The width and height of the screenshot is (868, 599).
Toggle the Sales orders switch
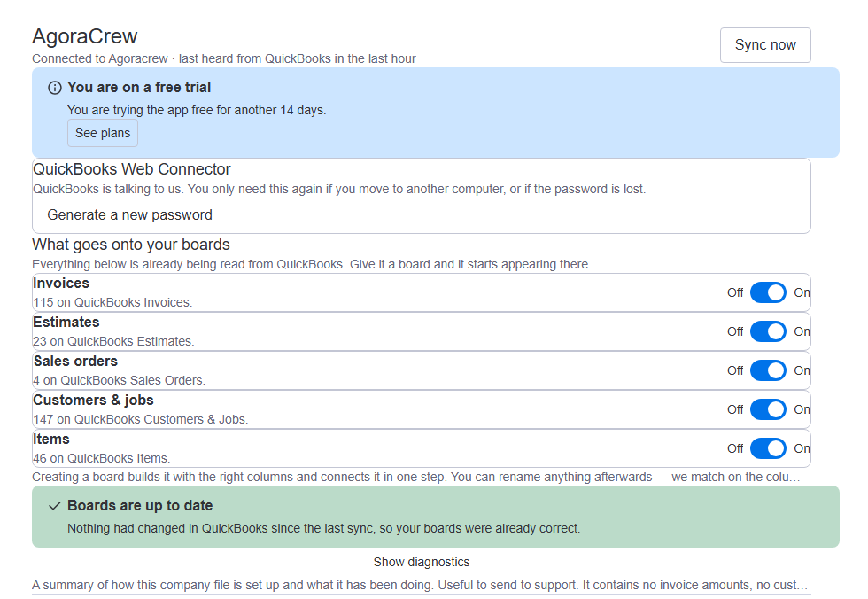click(768, 370)
